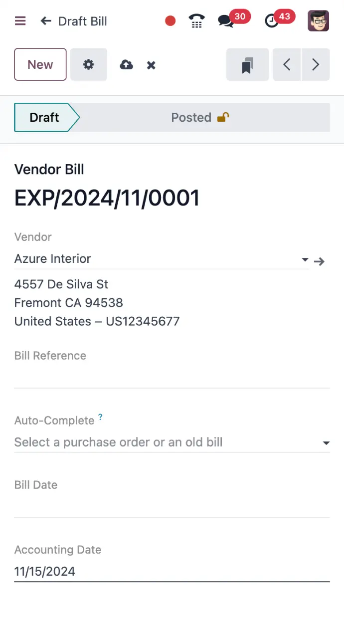Click the bookmark icon above the status bar
This screenshot has height=644, width=344.
pos(247,64)
